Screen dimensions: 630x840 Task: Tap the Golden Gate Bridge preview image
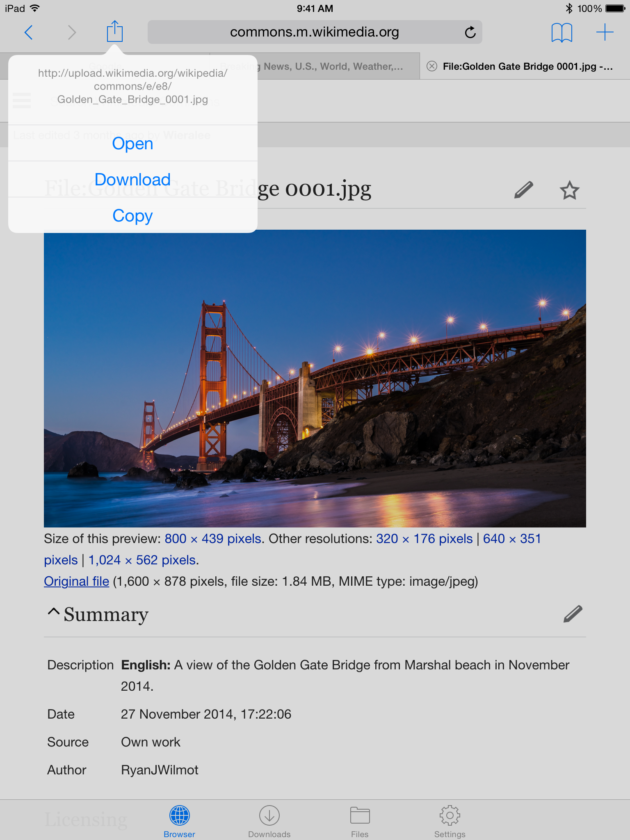(315, 379)
